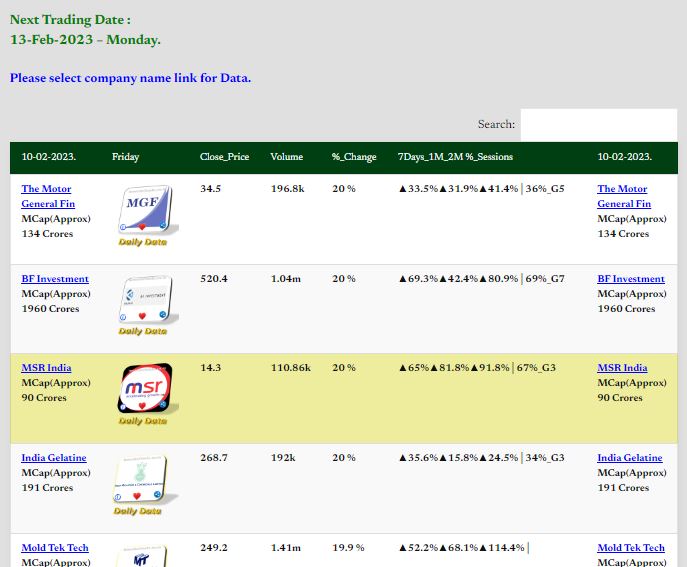This screenshot has width=687, height=567.
Task: Open left MSR India company link
Action: (x=46, y=368)
